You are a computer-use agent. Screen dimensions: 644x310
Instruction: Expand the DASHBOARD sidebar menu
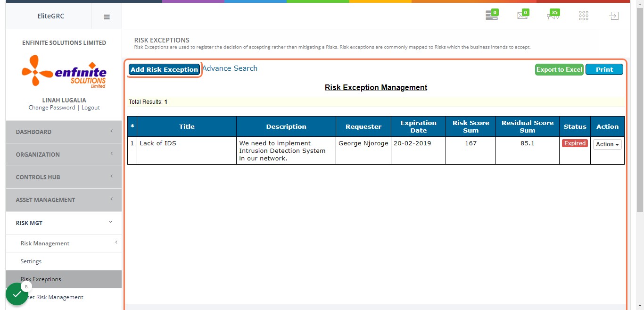64,132
